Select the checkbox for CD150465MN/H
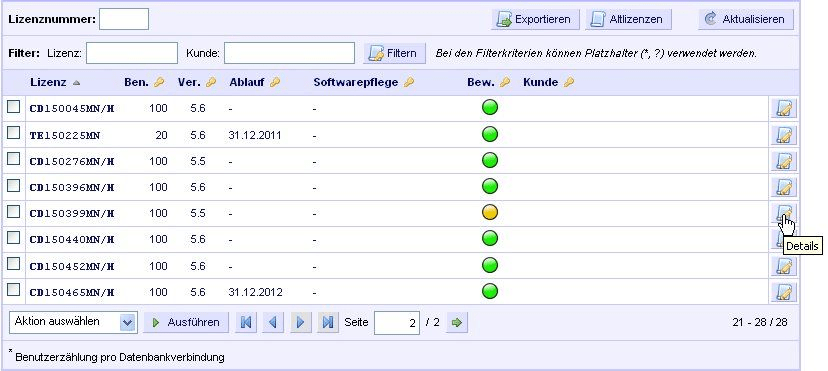The width and height of the screenshot is (828, 371). [x=14, y=289]
